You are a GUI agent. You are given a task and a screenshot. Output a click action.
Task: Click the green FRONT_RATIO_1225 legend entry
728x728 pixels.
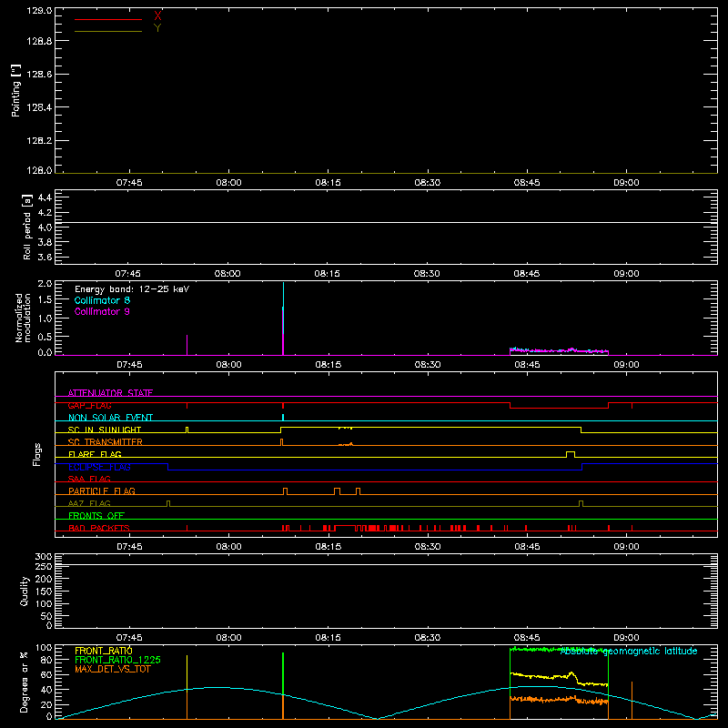(118, 660)
